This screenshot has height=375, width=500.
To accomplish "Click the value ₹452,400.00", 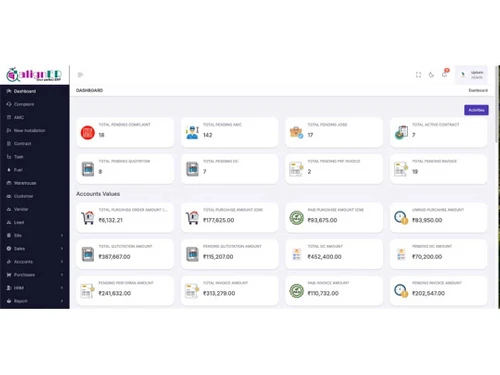I will point(324,257).
